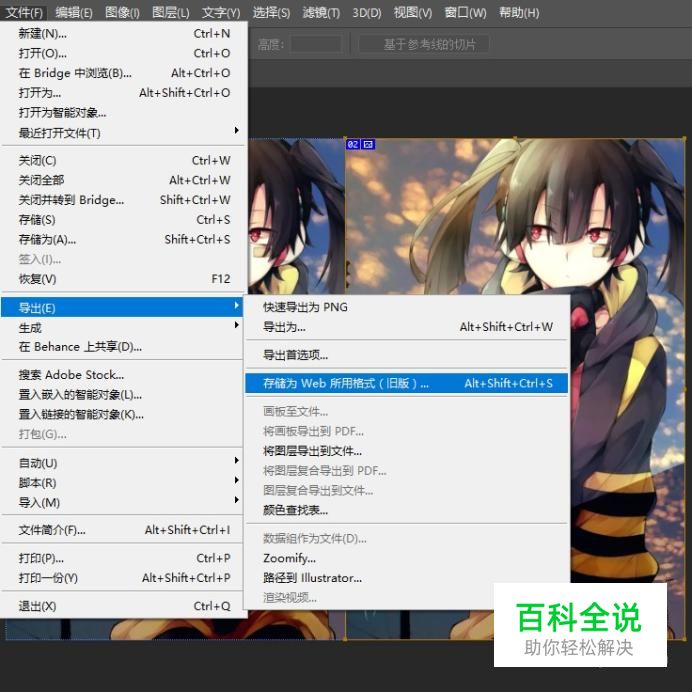Viewport: 692px width, 692px height.
Task: Choose 退出(X) to quit
Action: click(124, 606)
